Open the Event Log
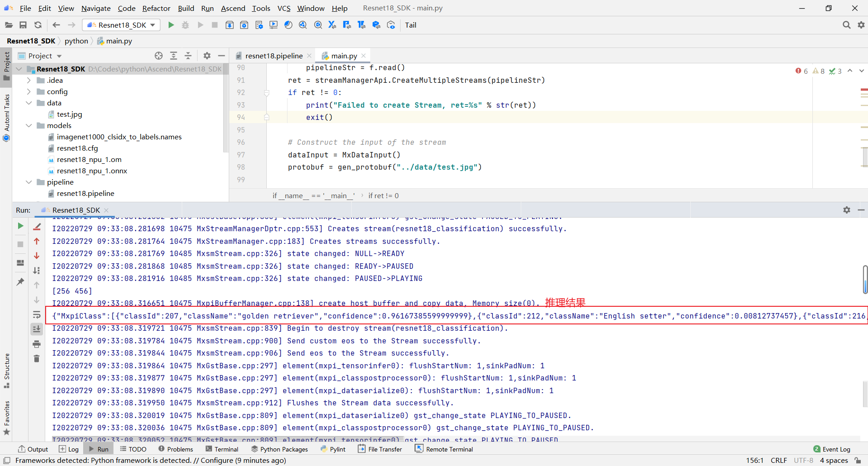Image resolution: width=868 pixels, height=466 pixels. 832,449
